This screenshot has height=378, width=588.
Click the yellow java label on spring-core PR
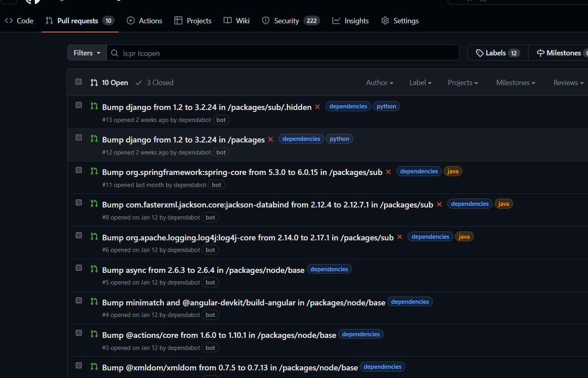coord(453,171)
